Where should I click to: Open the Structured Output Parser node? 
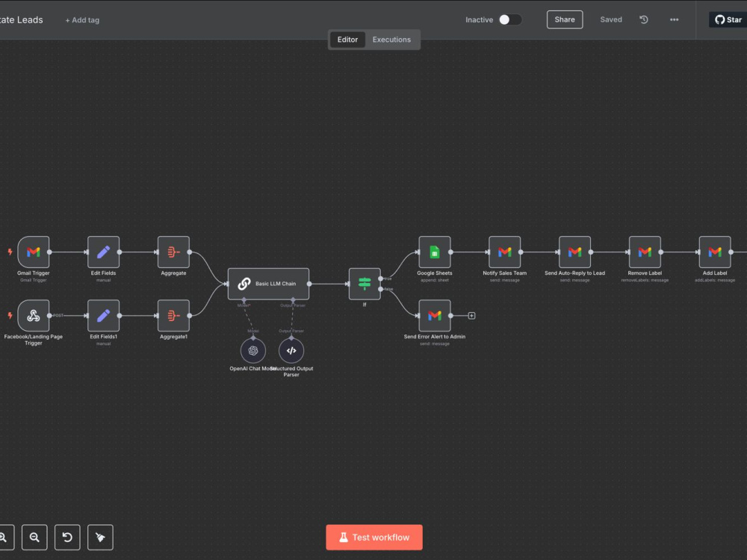(x=291, y=351)
